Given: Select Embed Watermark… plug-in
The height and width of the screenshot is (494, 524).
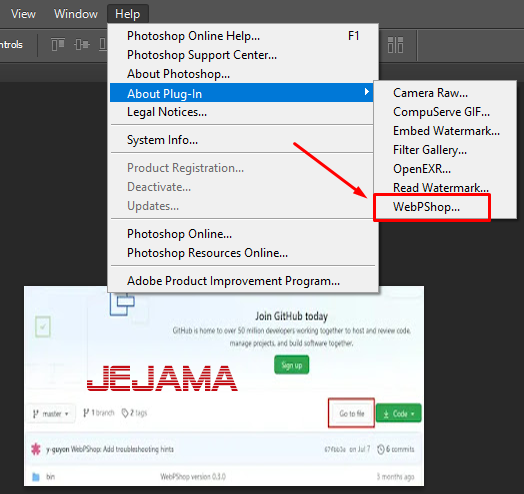Looking at the screenshot, I should 445,131.
